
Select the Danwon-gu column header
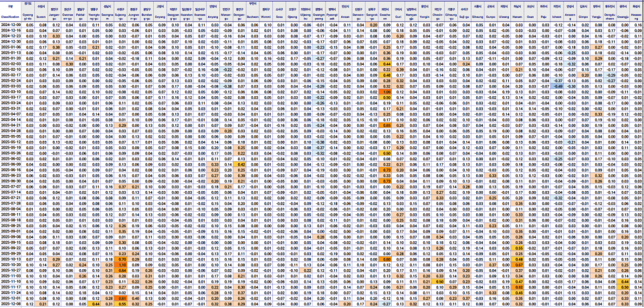point(359,12)
